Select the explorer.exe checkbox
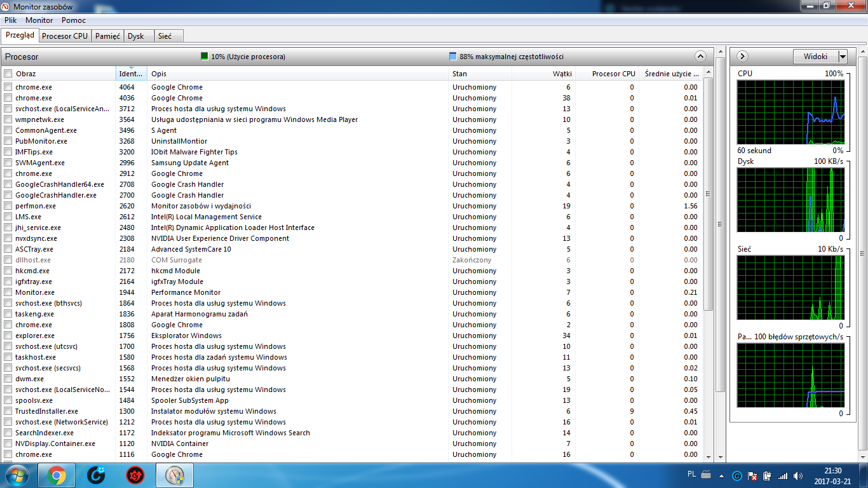868x488 pixels. (x=8, y=335)
